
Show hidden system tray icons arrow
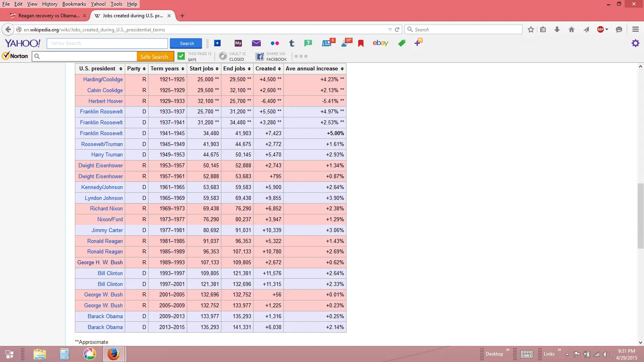(567, 354)
